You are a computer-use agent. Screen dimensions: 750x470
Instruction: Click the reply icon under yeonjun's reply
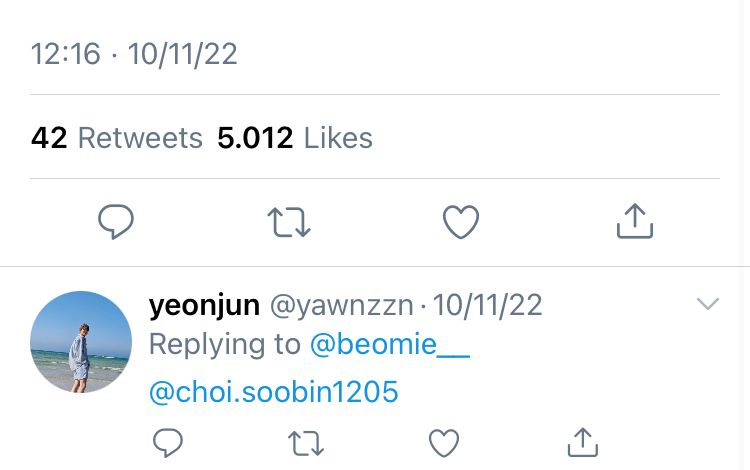pos(166,441)
